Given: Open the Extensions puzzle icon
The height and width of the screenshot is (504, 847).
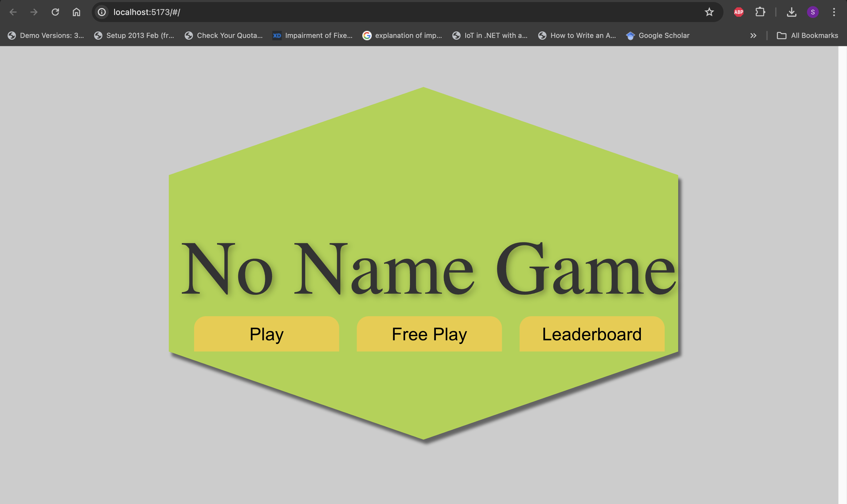Looking at the screenshot, I should tap(760, 12).
